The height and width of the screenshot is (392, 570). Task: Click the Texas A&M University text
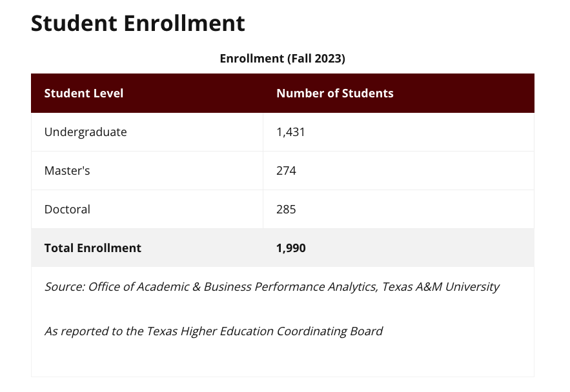440,287
